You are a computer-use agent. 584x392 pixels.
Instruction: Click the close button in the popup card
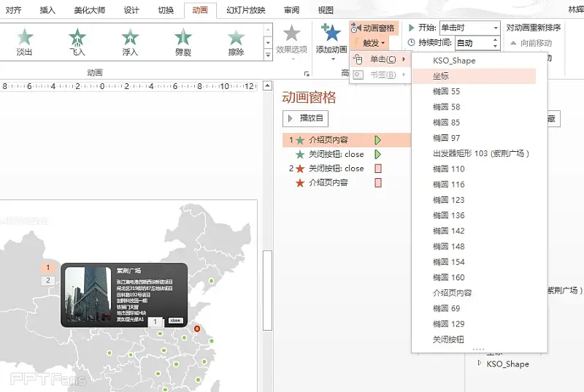pos(175,320)
